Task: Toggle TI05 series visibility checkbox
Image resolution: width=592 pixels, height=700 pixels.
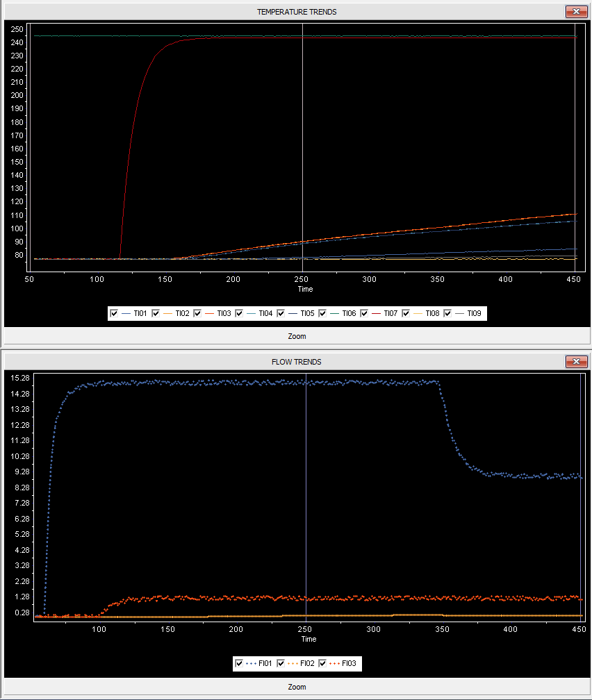Action: (281, 314)
